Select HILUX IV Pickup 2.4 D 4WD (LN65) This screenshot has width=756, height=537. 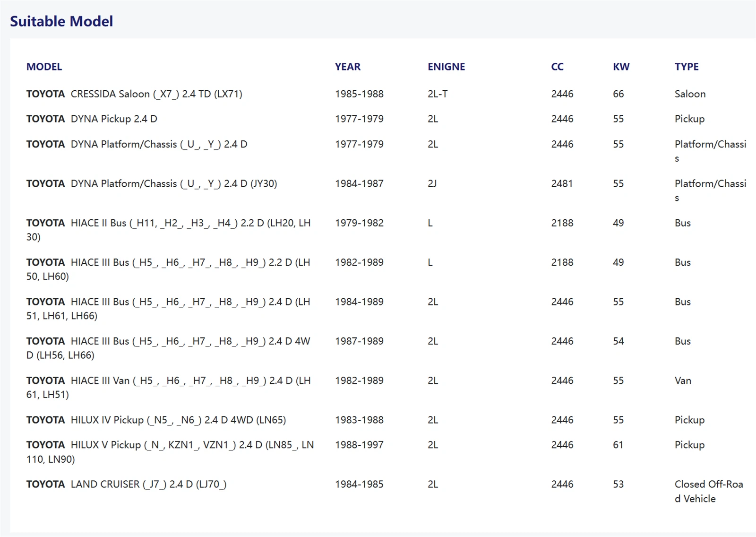tap(156, 420)
